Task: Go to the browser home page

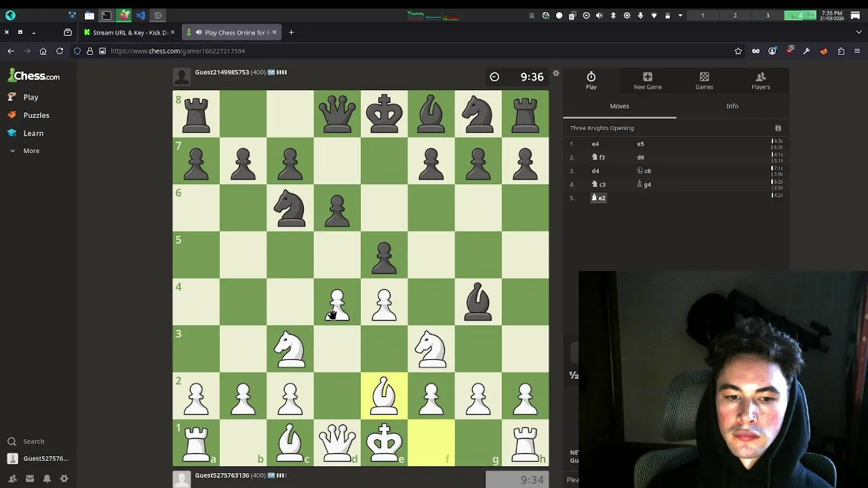Action: pyautogui.click(x=43, y=51)
